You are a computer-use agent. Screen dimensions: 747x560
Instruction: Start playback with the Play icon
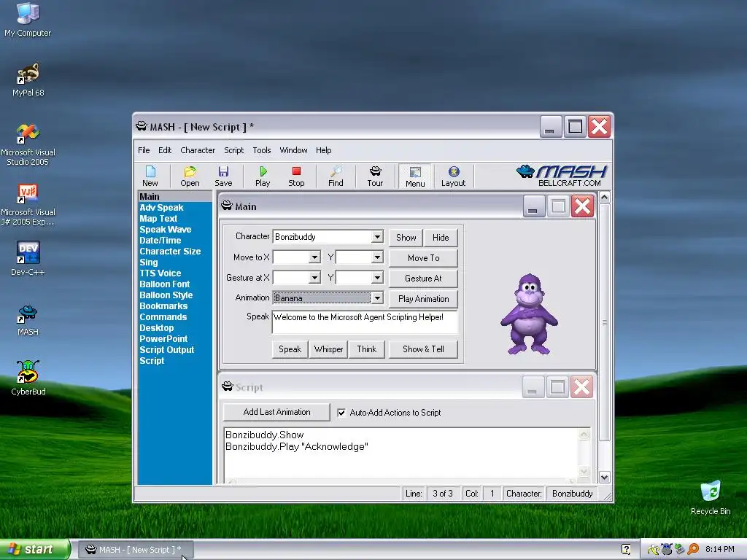[263, 176]
